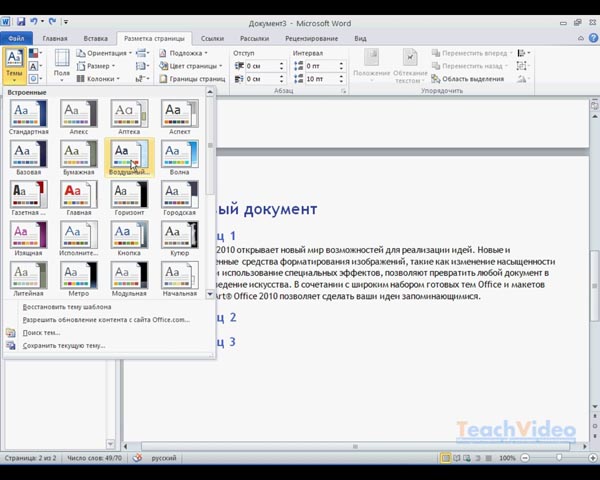The height and width of the screenshot is (480, 600).
Task: Expand the Колонки (Columns) dropdown
Action: [99, 78]
